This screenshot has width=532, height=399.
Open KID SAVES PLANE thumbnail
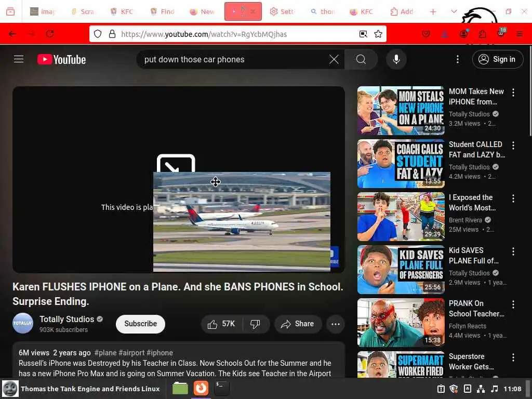click(401, 270)
